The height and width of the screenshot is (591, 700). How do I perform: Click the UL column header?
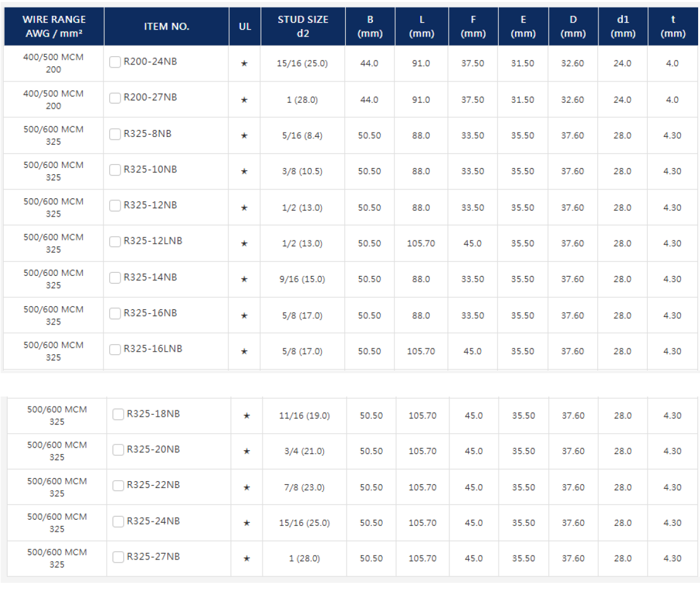pos(245,27)
